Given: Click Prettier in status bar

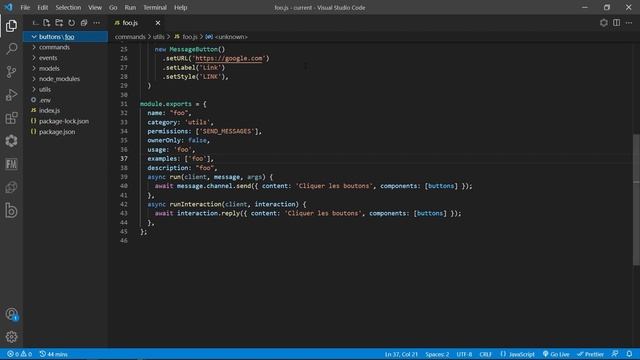Looking at the screenshot, I should [590, 354].
